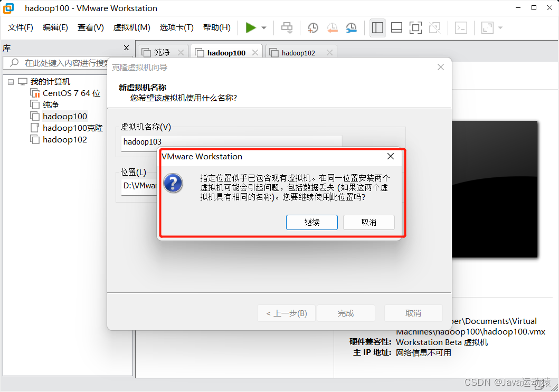This screenshot has height=392, width=559.
Task: Click the 网络信息不可用 IP address text
Action: click(x=423, y=353)
